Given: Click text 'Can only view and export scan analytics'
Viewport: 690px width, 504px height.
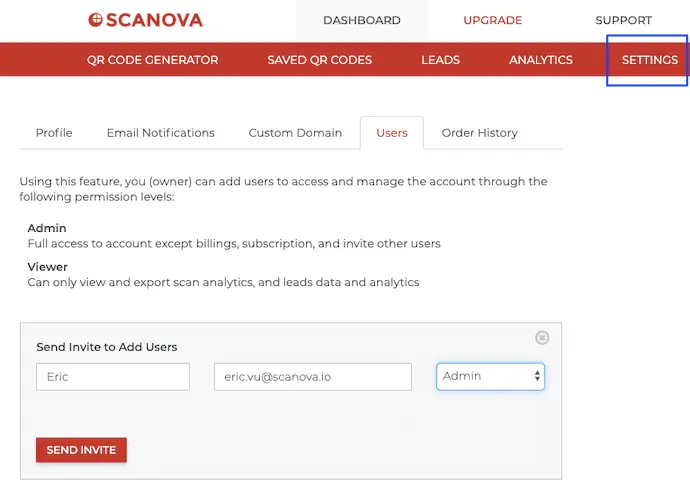Looking at the screenshot, I should click(x=141, y=282).
